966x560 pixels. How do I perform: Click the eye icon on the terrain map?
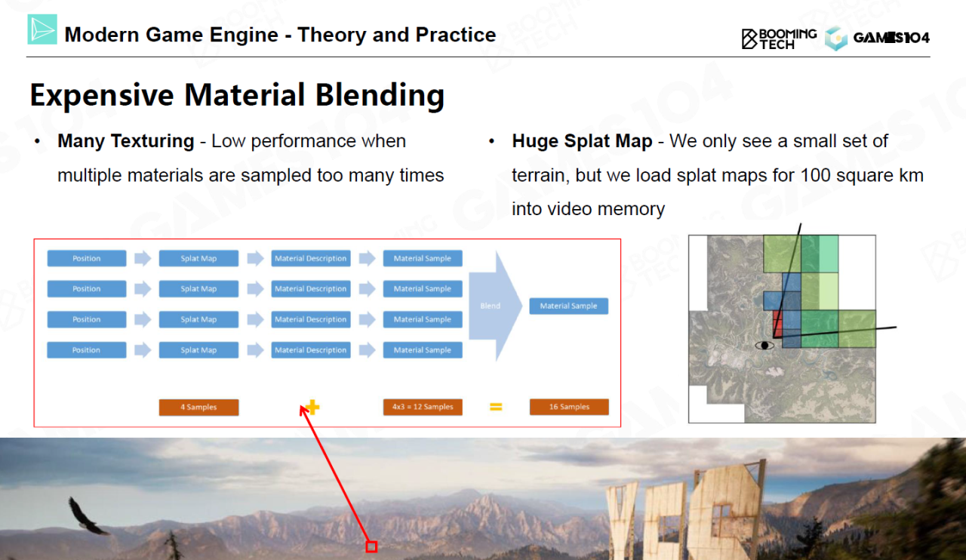[x=765, y=346]
